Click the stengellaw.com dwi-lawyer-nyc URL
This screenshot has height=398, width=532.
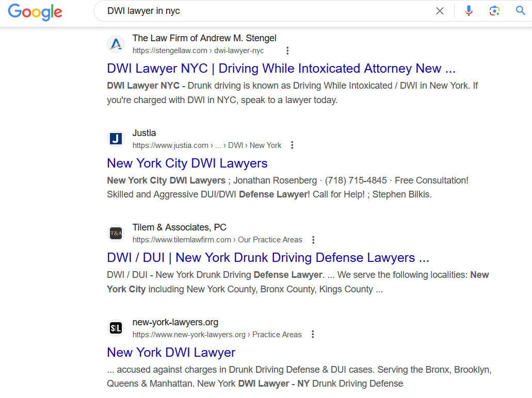click(198, 51)
